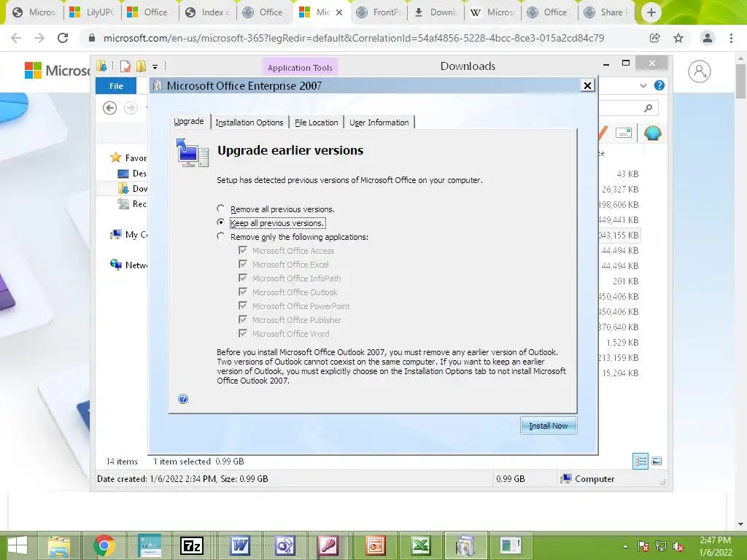
Task: Toggle the Microsoft Office Excel checkbox
Action: [243, 264]
